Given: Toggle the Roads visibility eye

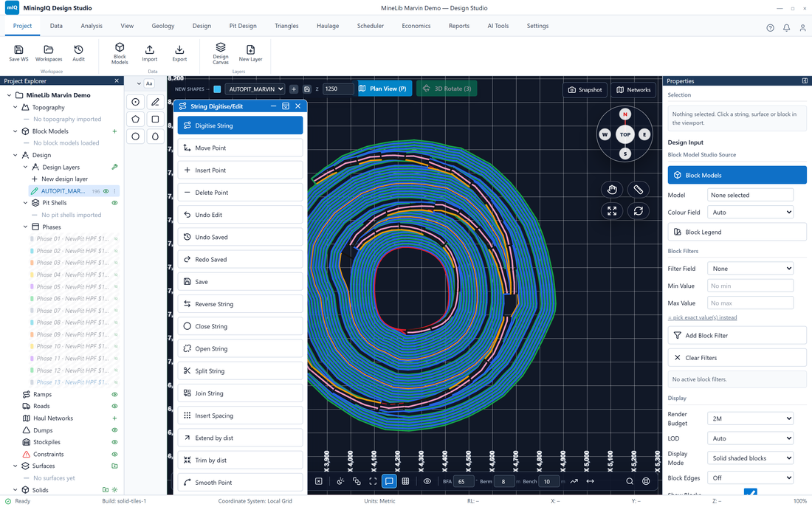Looking at the screenshot, I should [x=115, y=407].
